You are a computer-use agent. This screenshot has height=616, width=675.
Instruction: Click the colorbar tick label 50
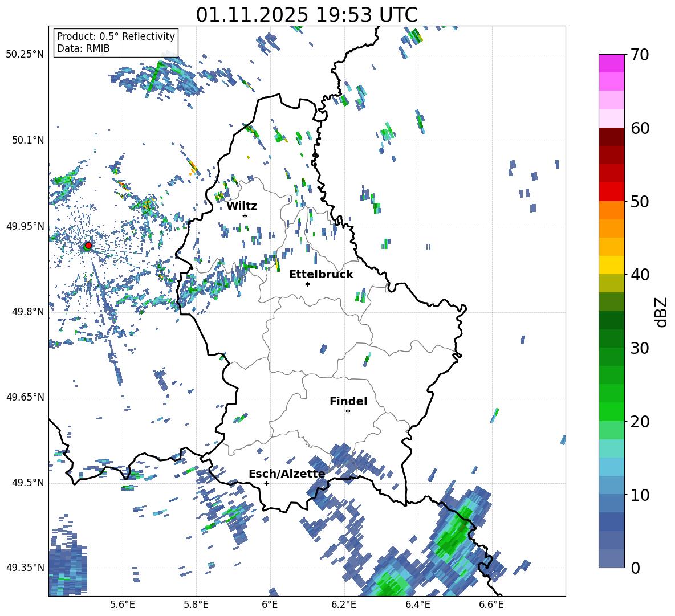pos(640,201)
